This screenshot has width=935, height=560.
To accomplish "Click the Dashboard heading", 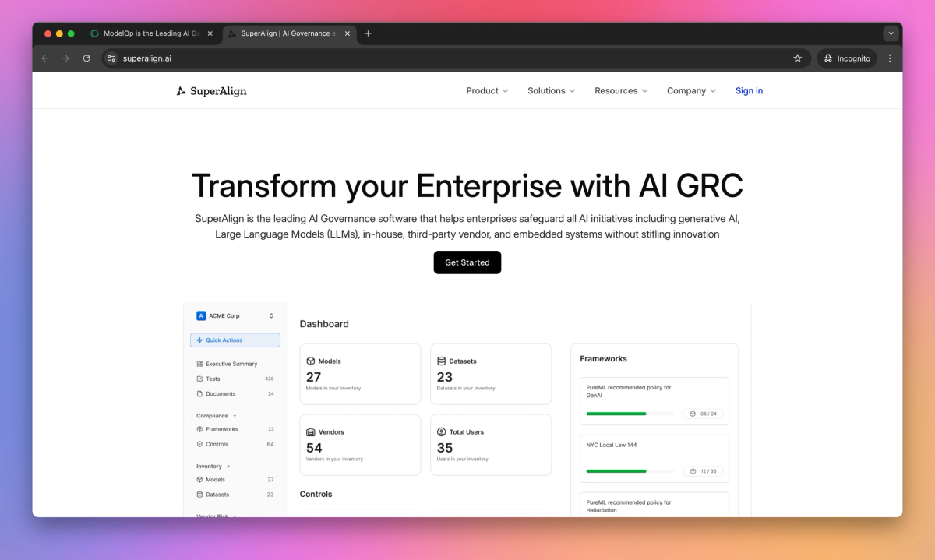I will coord(324,324).
